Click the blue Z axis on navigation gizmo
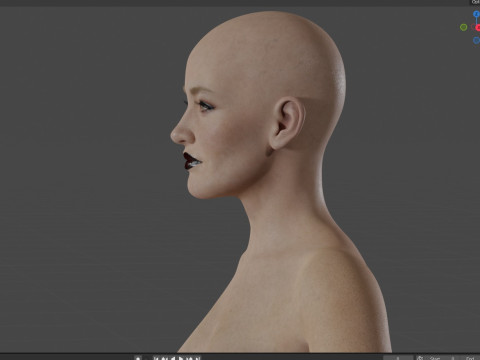 476,14
